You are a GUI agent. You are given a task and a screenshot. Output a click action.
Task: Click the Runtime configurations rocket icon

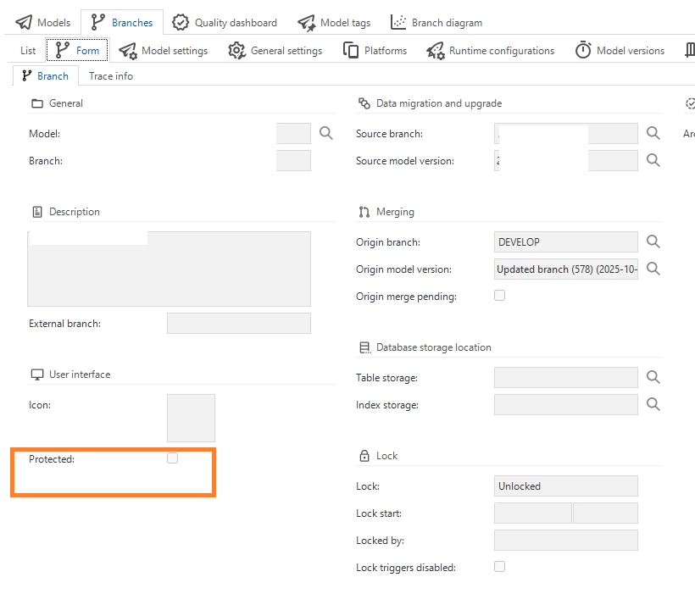click(x=436, y=51)
